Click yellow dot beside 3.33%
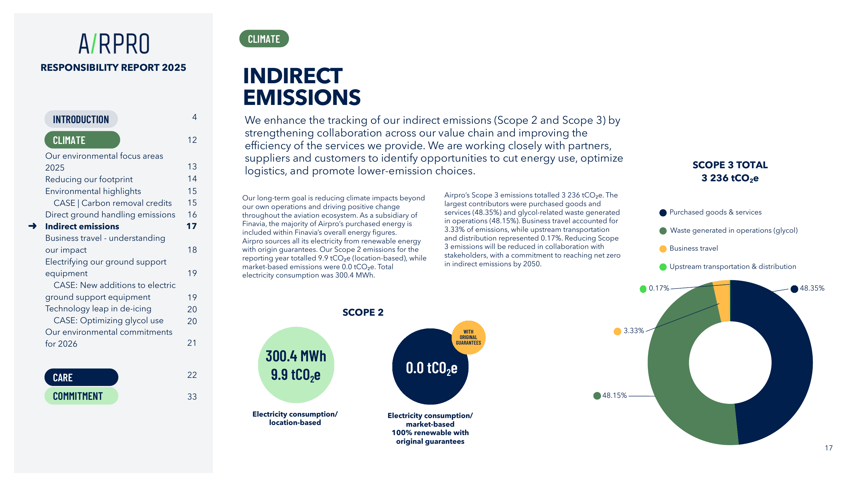The image size is (868, 488). pos(617,331)
